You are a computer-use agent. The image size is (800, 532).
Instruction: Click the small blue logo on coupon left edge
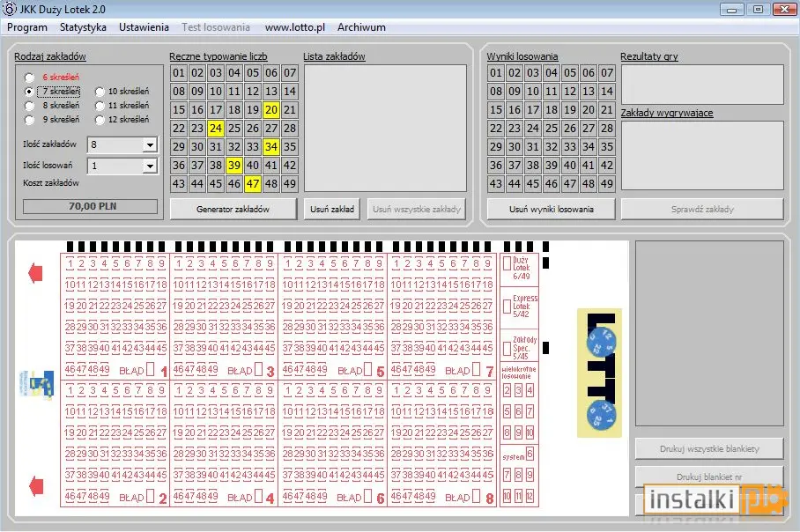coord(37,385)
